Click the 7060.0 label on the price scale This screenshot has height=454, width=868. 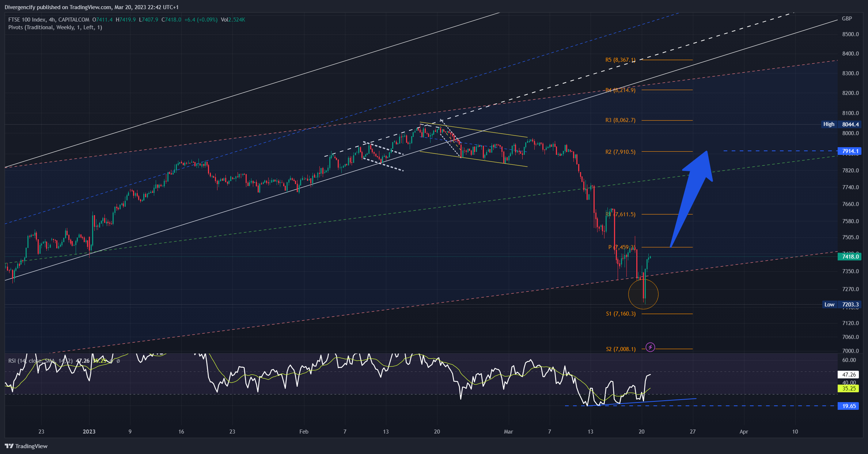(x=850, y=337)
